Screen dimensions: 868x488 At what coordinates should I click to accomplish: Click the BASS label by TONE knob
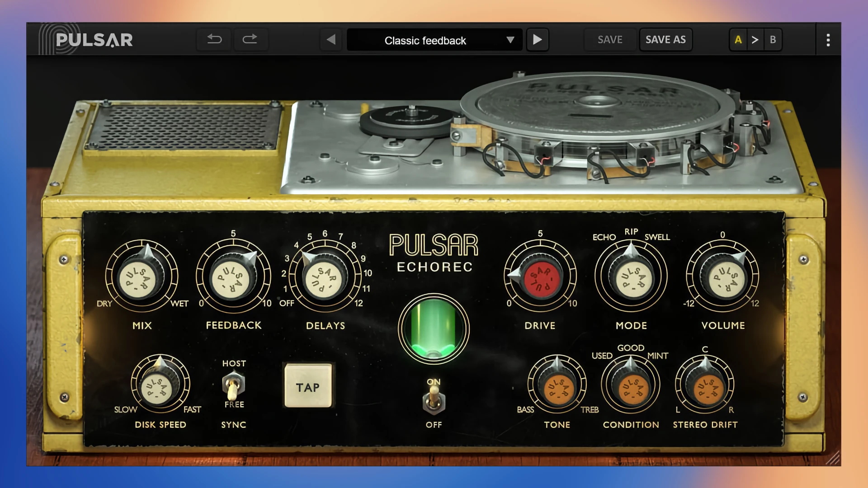[x=525, y=409]
